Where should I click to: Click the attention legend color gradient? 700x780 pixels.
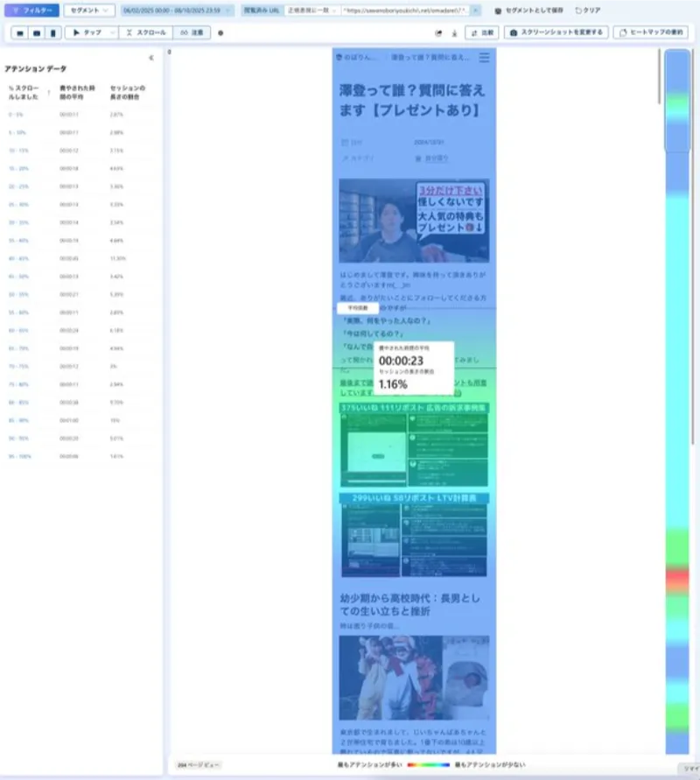[x=428, y=765]
